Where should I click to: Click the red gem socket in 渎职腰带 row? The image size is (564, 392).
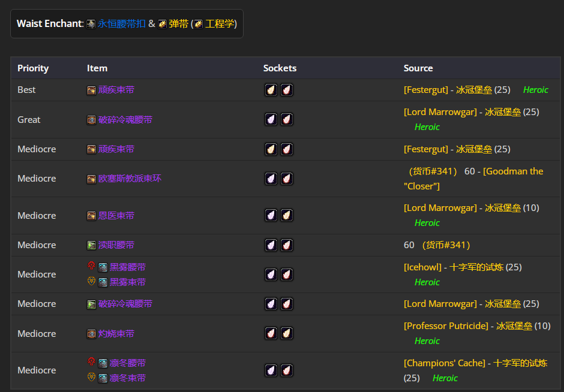[x=287, y=245]
